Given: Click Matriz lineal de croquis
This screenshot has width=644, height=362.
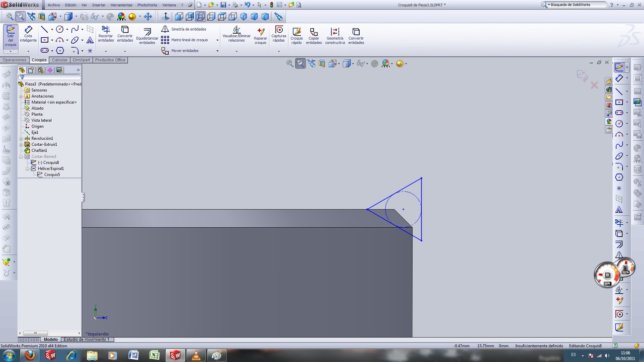Looking at the screenshot, I should click(185, 40).
